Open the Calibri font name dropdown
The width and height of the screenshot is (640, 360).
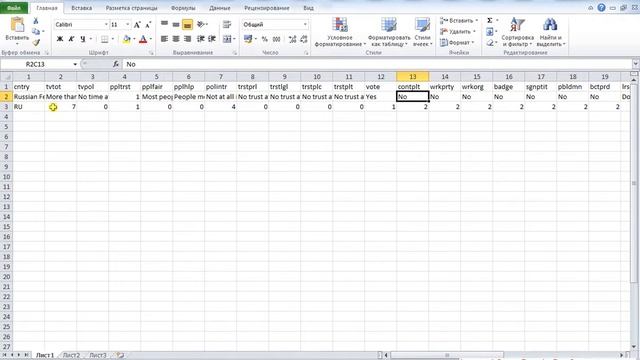click(x=106, y=24)
